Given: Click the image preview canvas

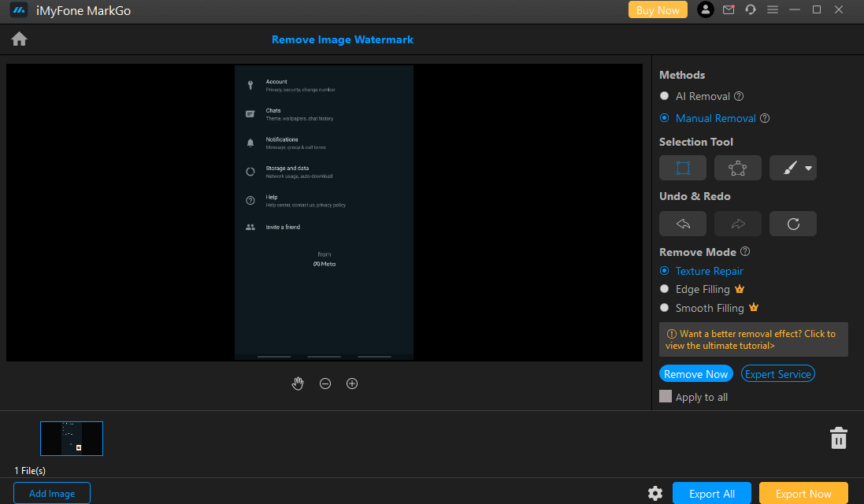Looking at the screenshot, I should 324,213.
